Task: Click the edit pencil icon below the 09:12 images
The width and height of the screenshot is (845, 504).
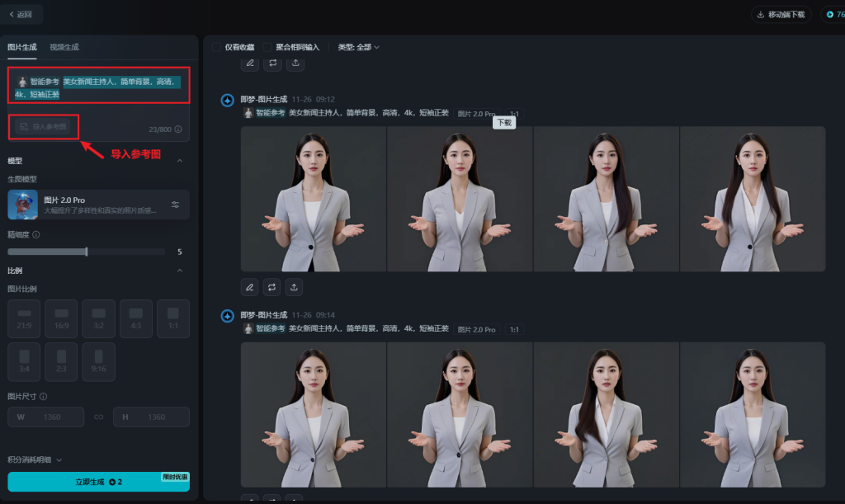Action: tap(250, 287)
